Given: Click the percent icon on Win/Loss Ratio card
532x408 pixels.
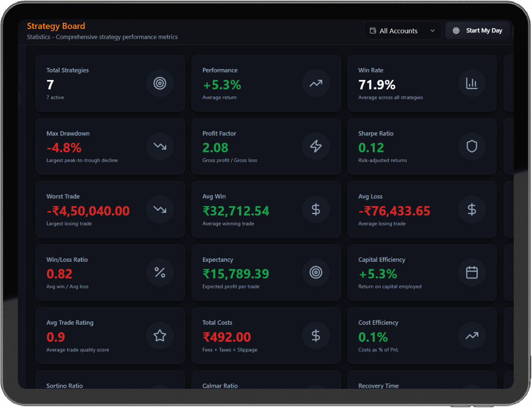Looking at the screenshot, I should click(160, 272).
